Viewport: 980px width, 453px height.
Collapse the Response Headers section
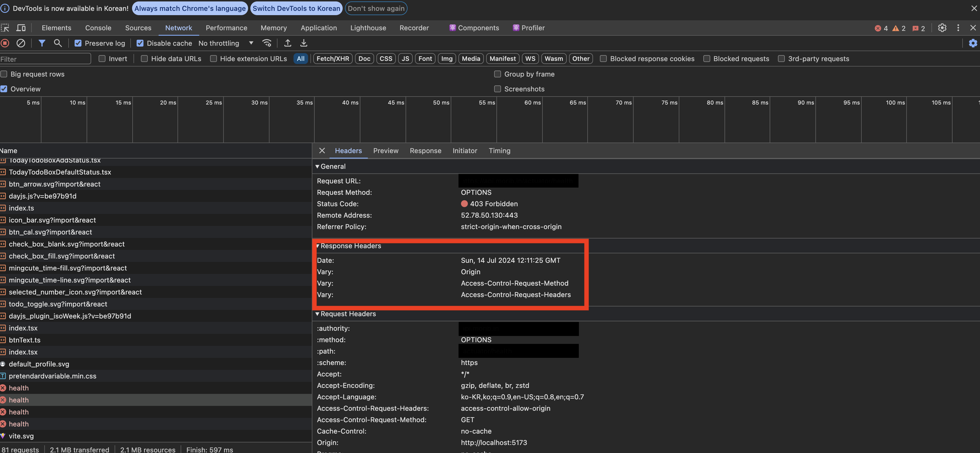coord(318,246)
